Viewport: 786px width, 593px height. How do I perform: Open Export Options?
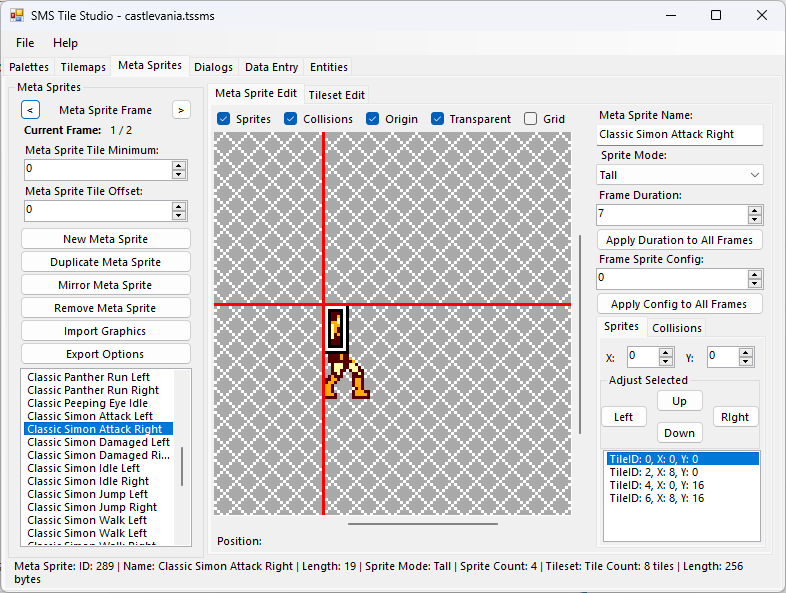tap(106, 354)
